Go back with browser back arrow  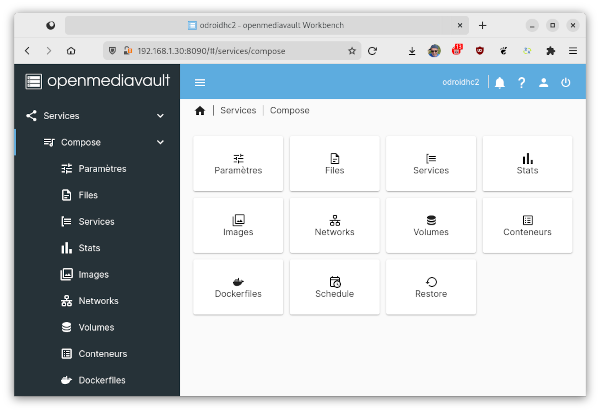(27, 50)
